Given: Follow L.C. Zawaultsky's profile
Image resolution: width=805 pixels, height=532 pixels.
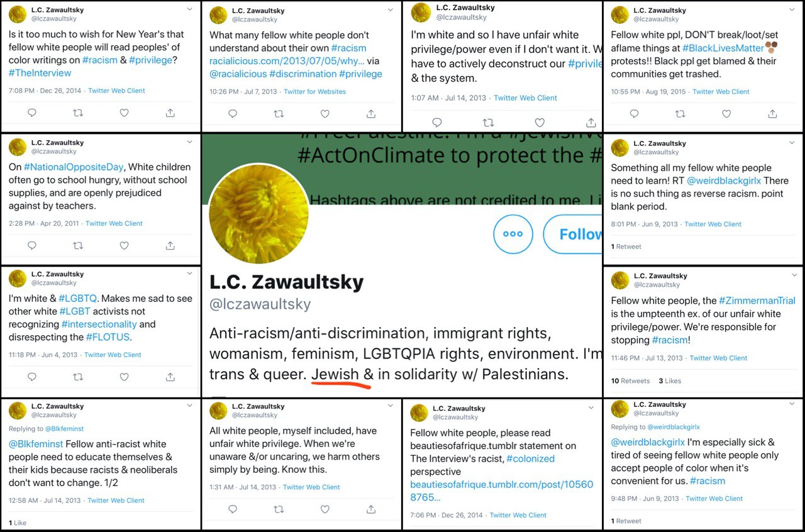Looking at the screenshot, I should click(x=574, y=234).
